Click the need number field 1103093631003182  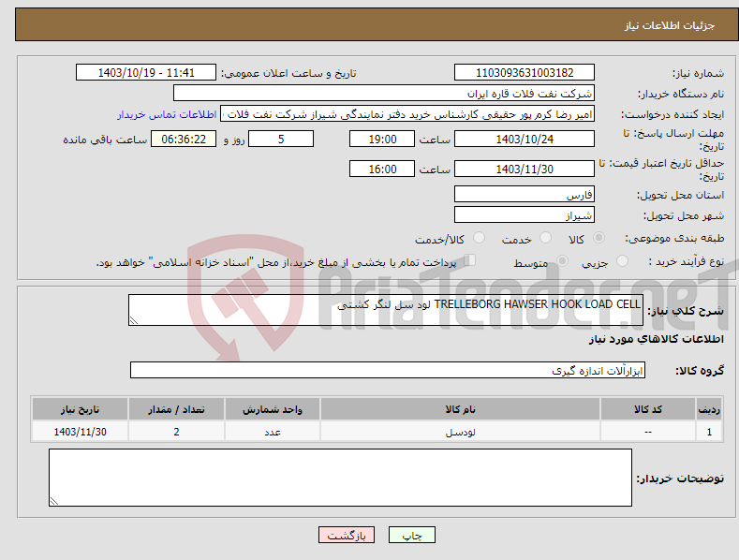tap(525, 73)
